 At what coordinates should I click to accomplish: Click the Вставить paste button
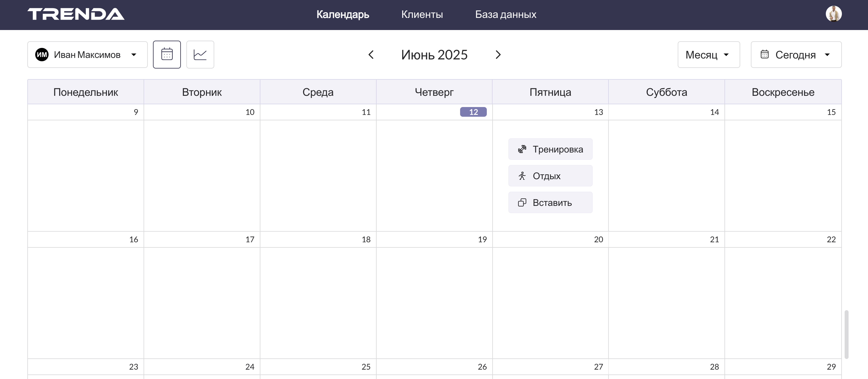point(550,203)
